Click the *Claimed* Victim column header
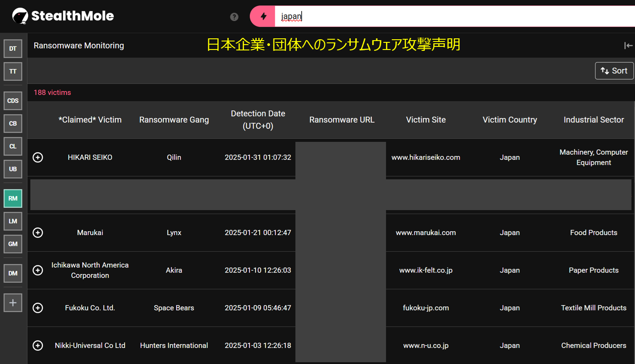Viewport: 635px width, 364px height. [x=90, y=120]
